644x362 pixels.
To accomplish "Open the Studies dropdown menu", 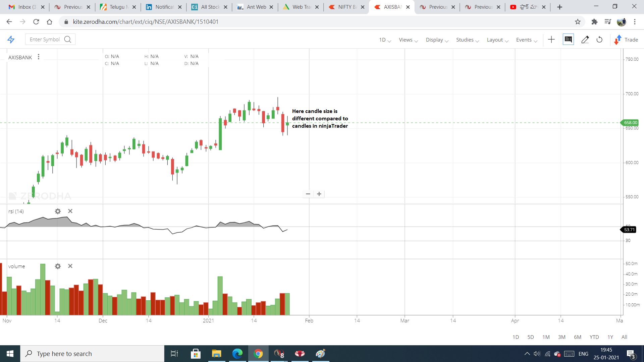I will [x=467, y=40].
